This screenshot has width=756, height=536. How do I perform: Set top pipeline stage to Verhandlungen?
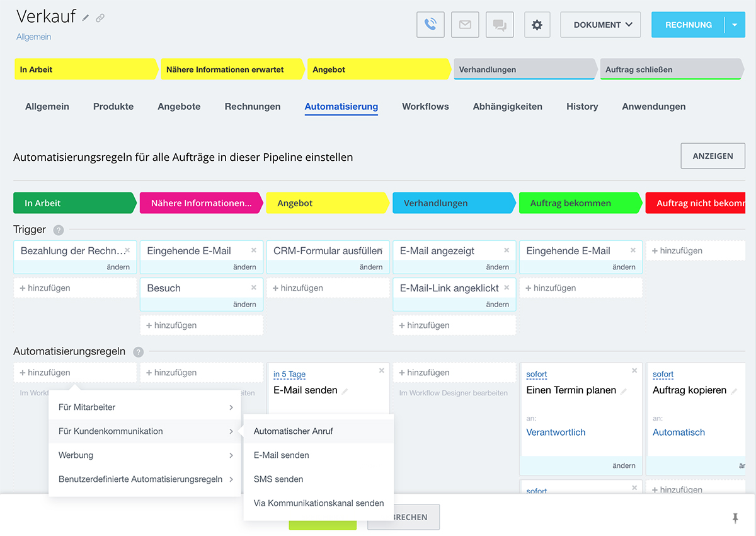[x=525, y=69]
